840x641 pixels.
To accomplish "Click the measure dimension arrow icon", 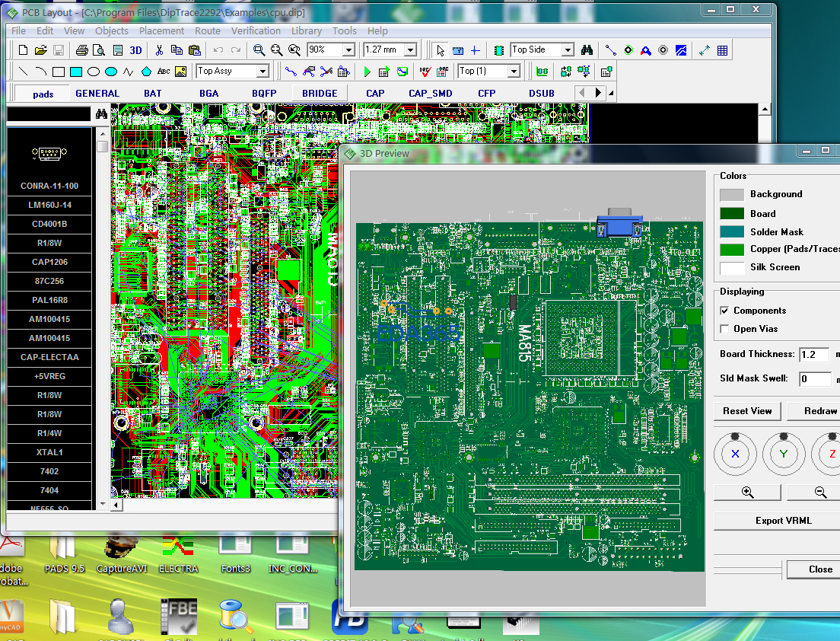I will pos(704,50).
